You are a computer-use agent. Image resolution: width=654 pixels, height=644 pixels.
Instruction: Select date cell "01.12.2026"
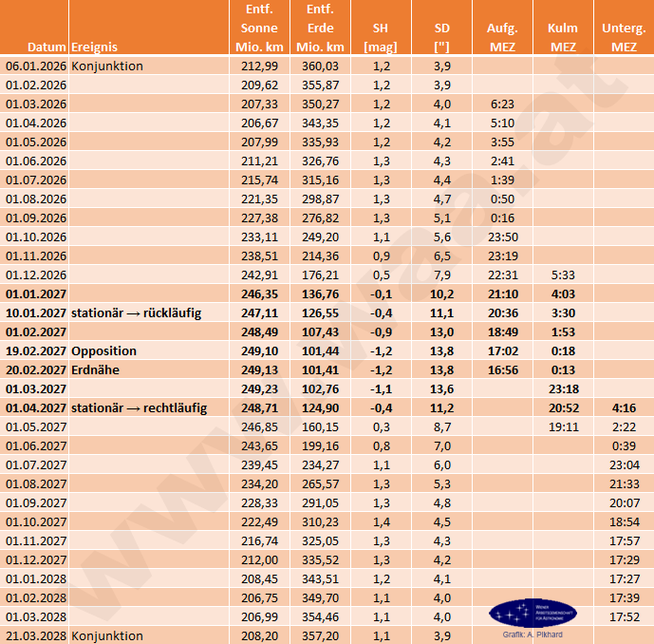(x=36, y=275)
